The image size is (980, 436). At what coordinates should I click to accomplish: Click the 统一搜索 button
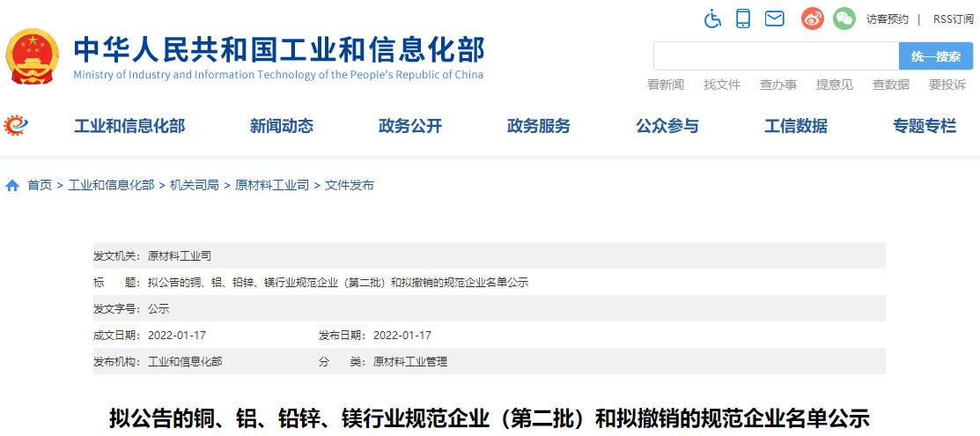click(936, 56)
